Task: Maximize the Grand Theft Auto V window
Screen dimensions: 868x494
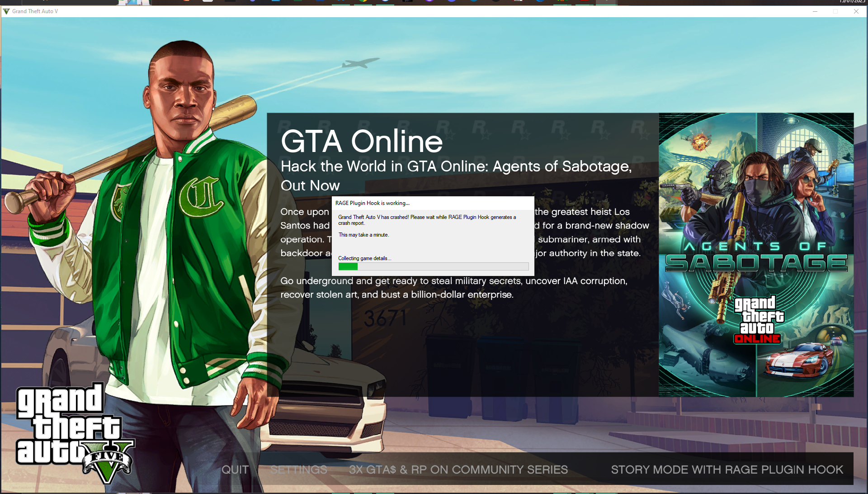Action: (x=835, y=11)
